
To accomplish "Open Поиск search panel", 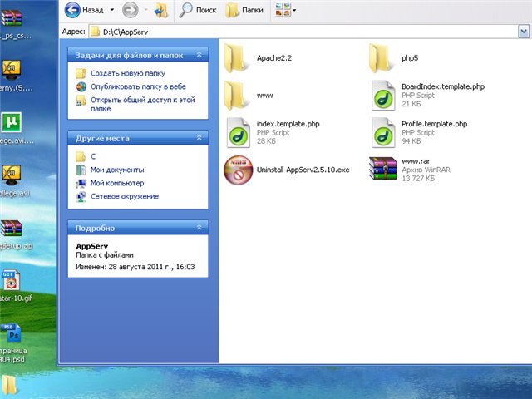I will (198, 11).
